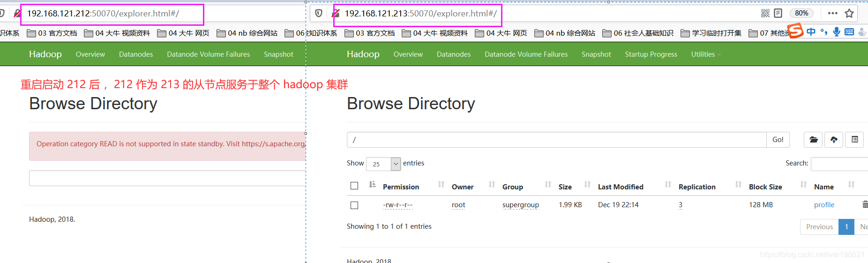868x263 pixels.
Task: Click the insecure connection lock icon in right window
Action: [x=336, y=13]
